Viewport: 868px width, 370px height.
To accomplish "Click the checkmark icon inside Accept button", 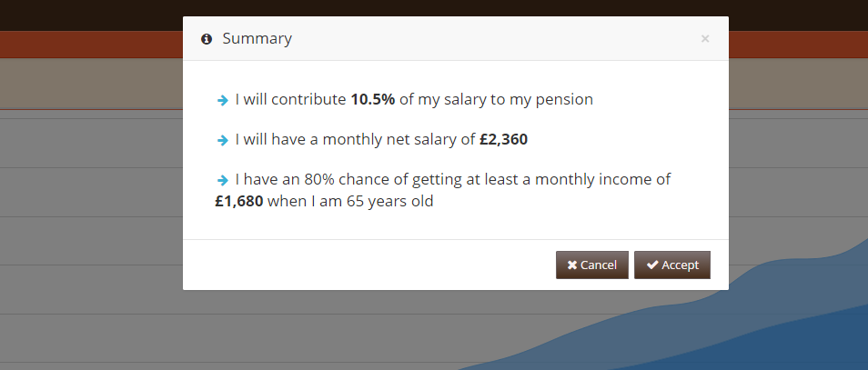I will pos(652,265).
